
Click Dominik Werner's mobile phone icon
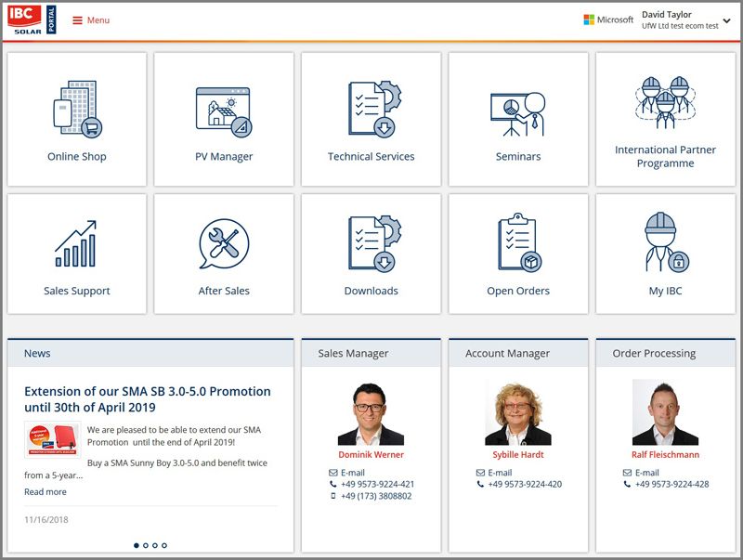(333, 496)
